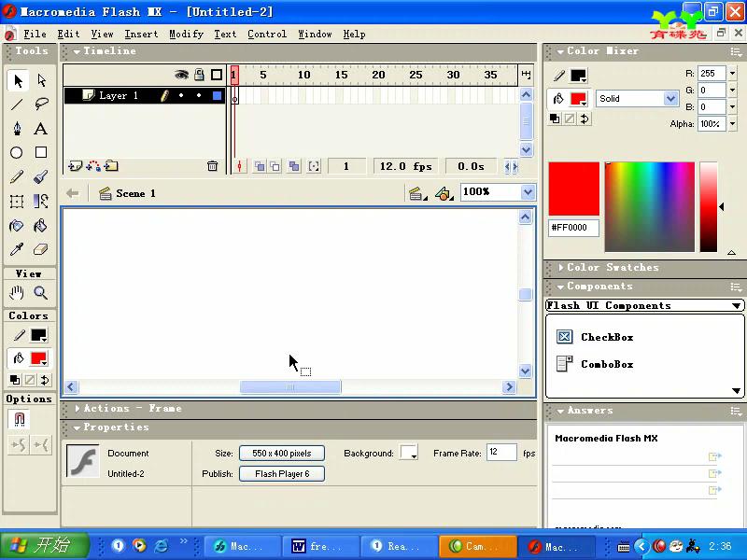The height and width of the screenshot is (560, 747).
Task: Pick the Lasso tool
Action: coord(41,104)
